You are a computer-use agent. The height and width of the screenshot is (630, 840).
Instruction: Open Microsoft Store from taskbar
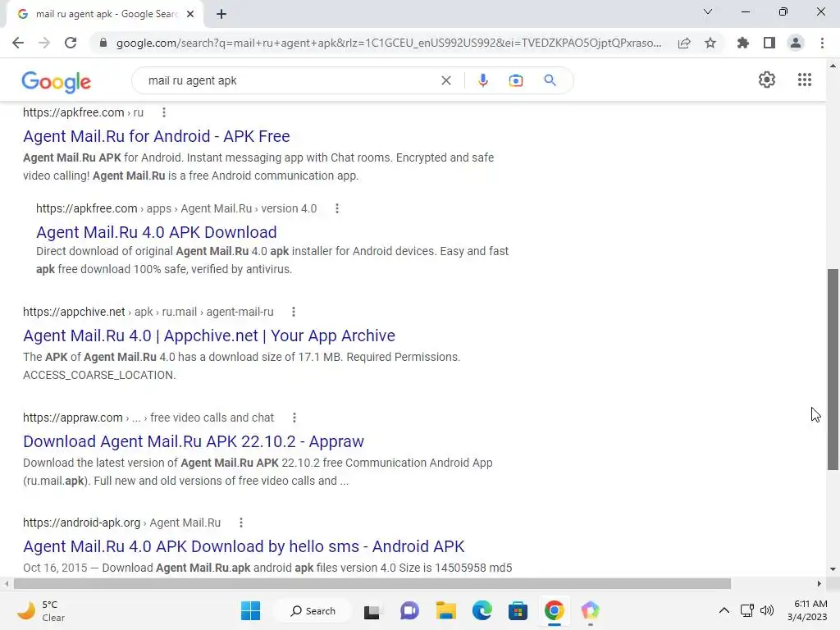pyautogui.click(x=518, y=610)
